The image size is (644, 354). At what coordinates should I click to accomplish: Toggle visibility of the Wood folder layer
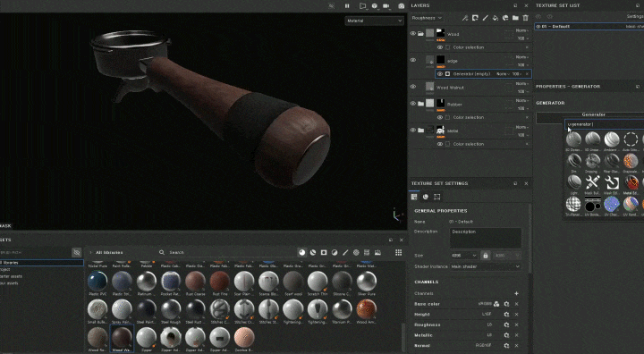pyautogui.click(x=413, y=34)
